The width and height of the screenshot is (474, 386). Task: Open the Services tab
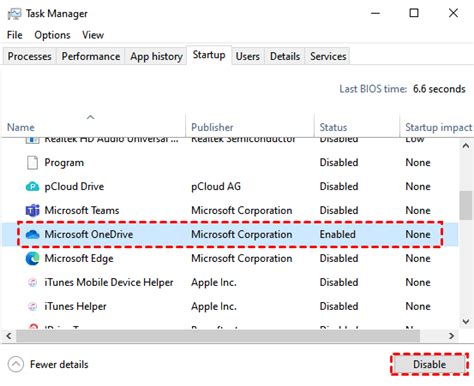pos(328,56)
